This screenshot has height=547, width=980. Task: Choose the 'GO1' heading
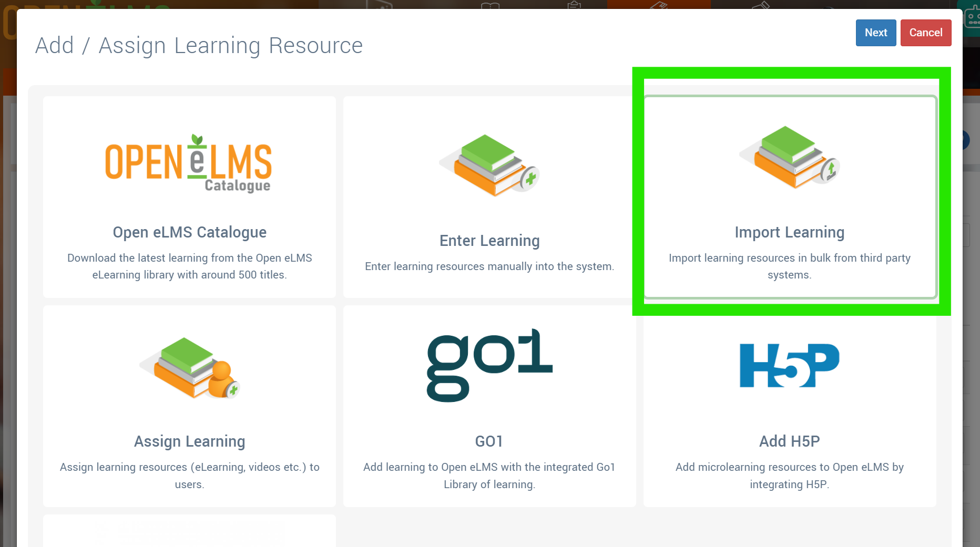click(489, 441)
